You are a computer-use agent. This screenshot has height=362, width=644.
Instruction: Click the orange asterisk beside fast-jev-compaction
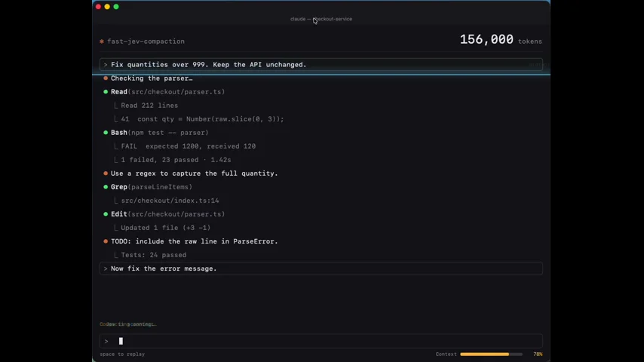point(102,41)
